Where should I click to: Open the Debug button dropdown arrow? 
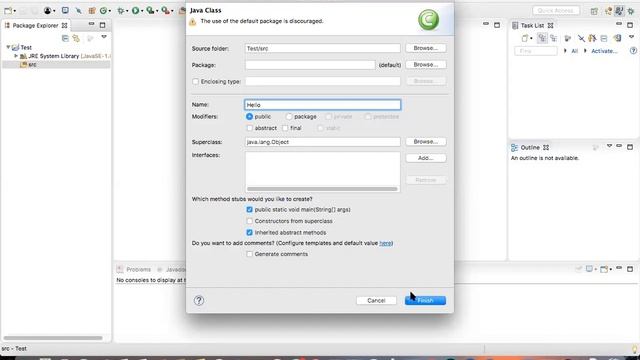click(x=127, y=11)
